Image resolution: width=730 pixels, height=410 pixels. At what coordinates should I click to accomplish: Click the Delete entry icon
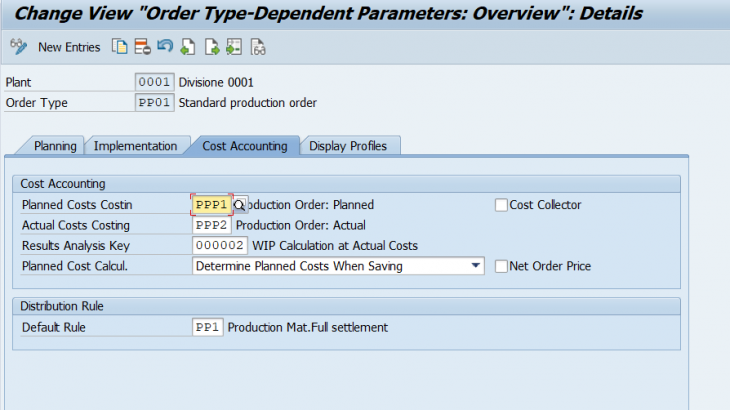[x=142, y=47]
